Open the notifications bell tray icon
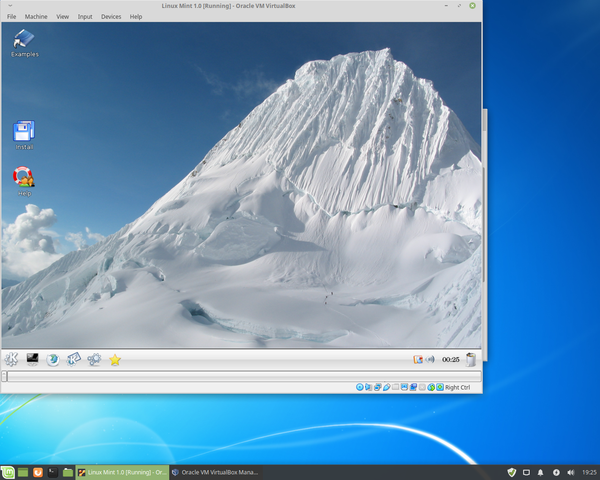Image resolution: width=600 pixels, height=480 pixels. coord(541,472)
